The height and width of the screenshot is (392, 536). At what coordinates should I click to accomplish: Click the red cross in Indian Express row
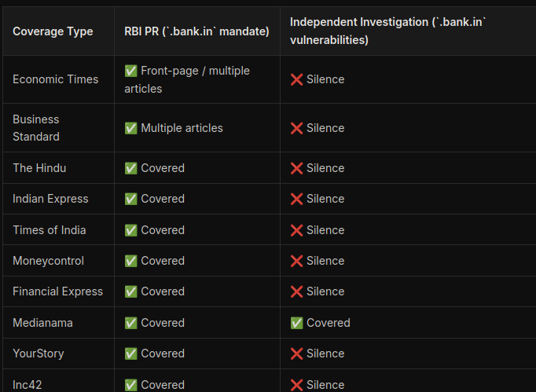pos(296,199)
